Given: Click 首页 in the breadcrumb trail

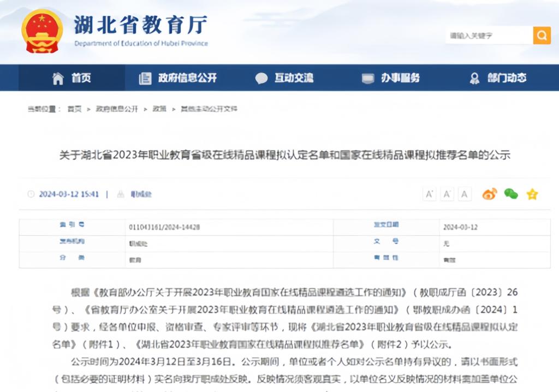Looking at the screenshot, I should (x=74, y=109).
